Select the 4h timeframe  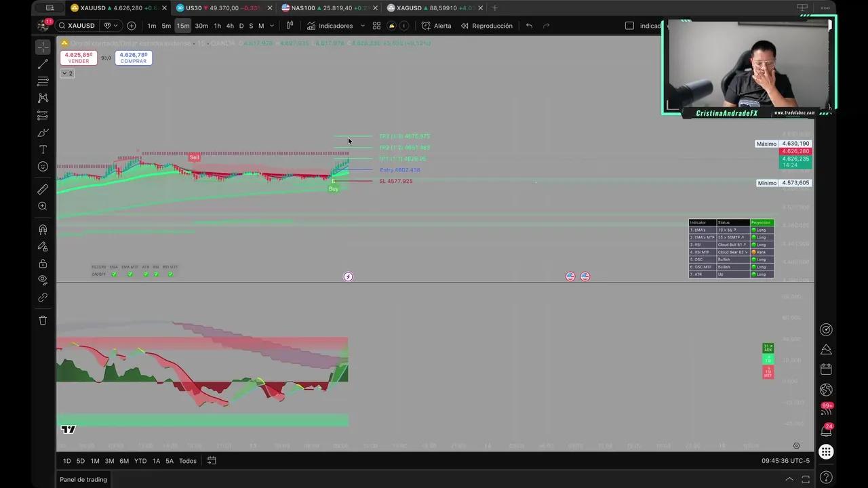click(x=230, y=26)
